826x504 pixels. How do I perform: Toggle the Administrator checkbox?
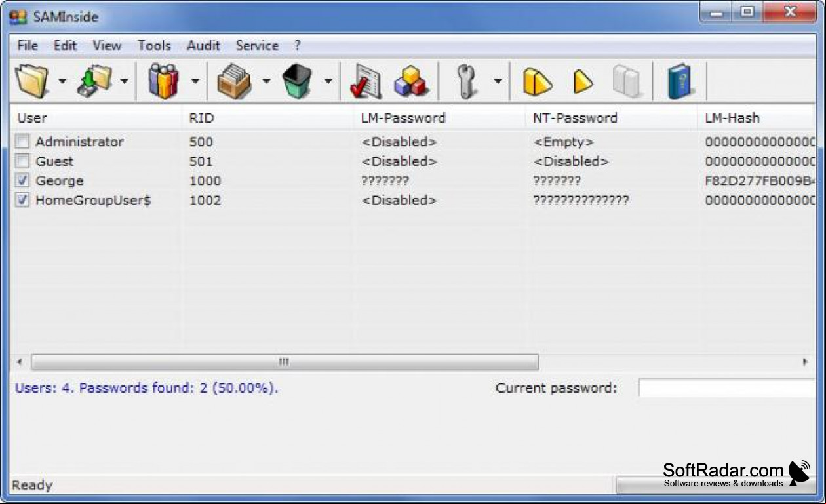tap(23, 141)
